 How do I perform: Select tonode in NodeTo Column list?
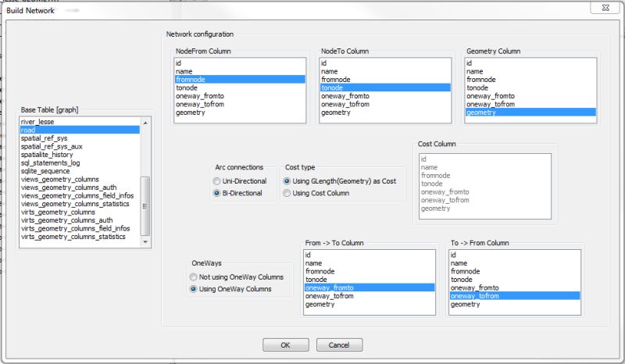385,87
